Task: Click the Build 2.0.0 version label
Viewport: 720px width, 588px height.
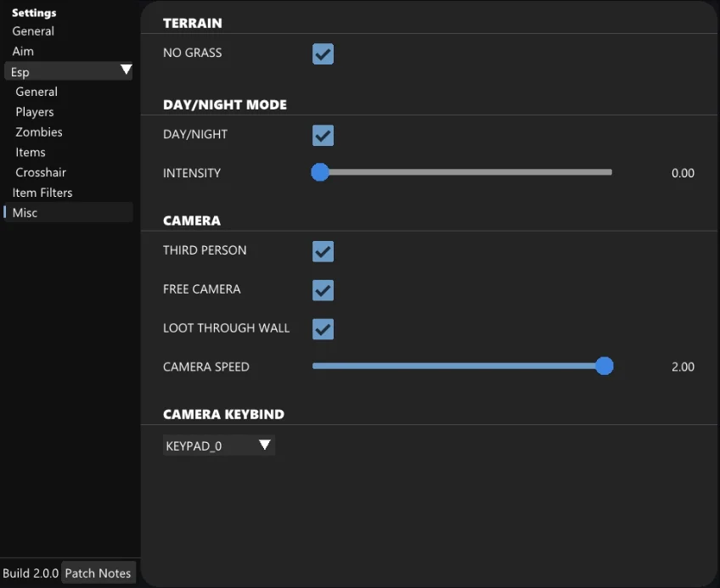Action: [31, 573]
